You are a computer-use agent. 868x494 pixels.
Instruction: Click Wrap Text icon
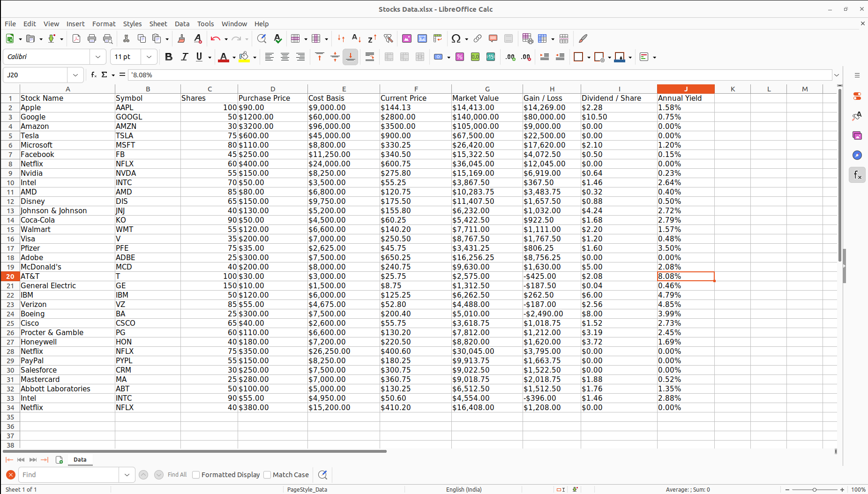[370, 57]
